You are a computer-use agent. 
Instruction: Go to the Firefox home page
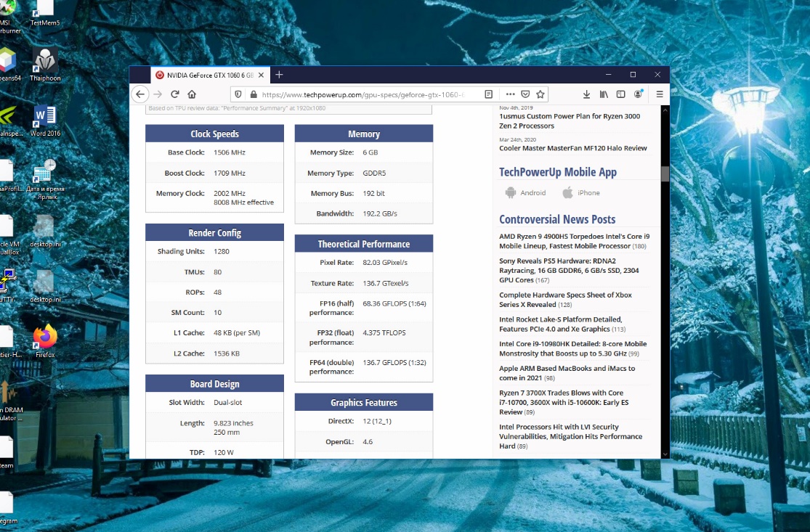(192, 94)
